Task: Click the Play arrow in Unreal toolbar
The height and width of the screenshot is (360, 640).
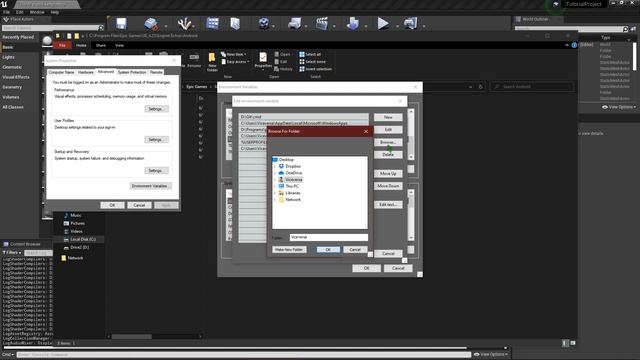Action: click(383, 23)
